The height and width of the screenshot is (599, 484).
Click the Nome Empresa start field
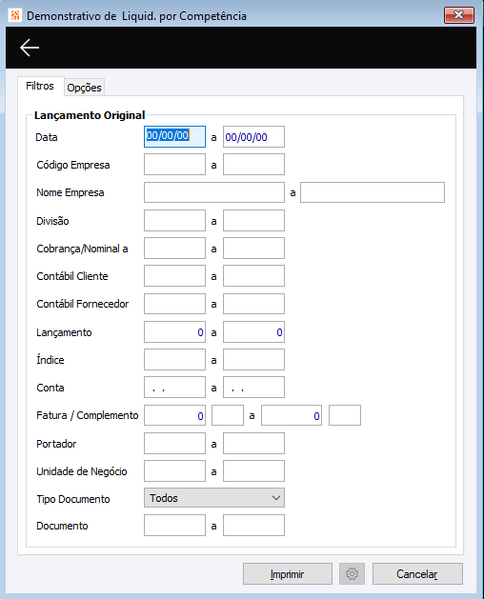(214, 192)
